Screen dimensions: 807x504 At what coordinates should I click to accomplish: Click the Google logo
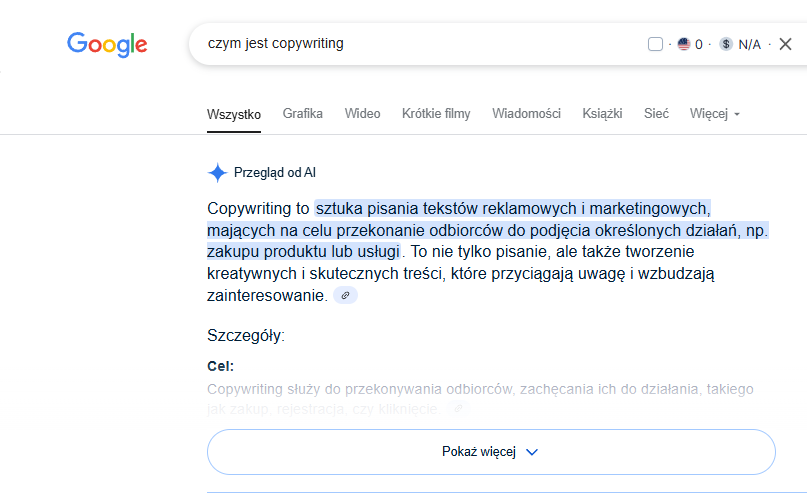107,44
